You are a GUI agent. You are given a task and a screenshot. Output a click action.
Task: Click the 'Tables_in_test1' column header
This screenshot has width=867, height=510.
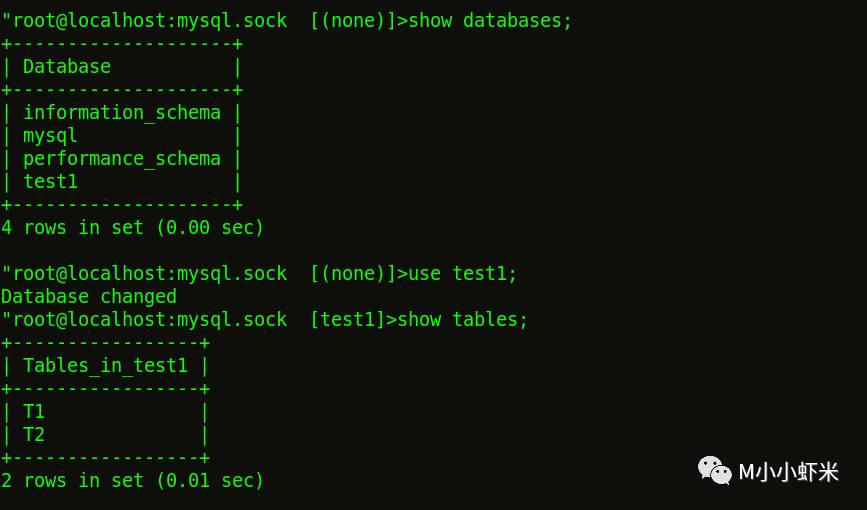(105, 365)
